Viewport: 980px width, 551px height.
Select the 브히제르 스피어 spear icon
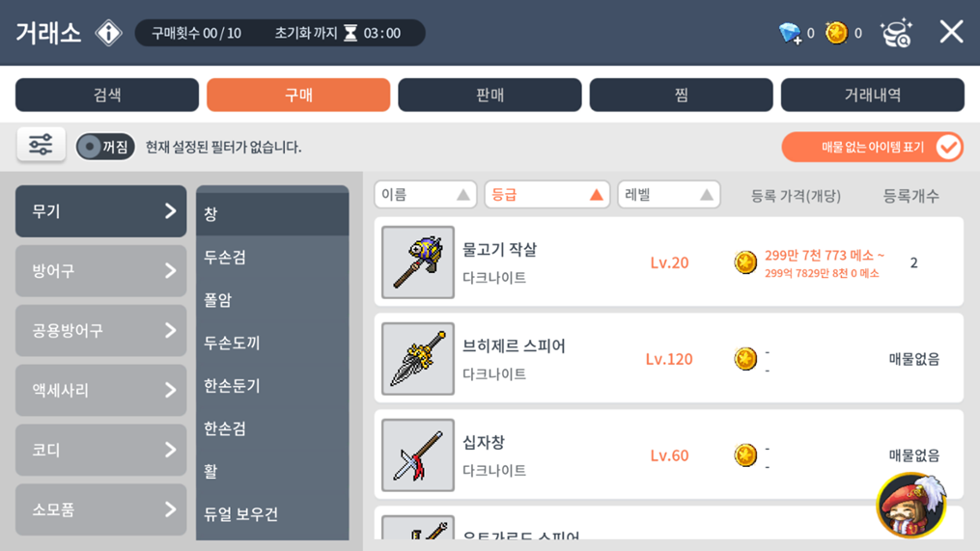[x=418, y=359]
